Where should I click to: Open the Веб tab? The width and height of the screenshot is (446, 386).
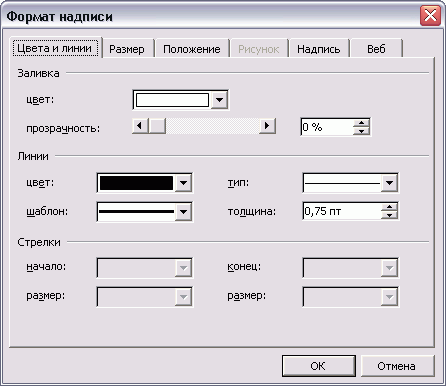coord(376,49)
